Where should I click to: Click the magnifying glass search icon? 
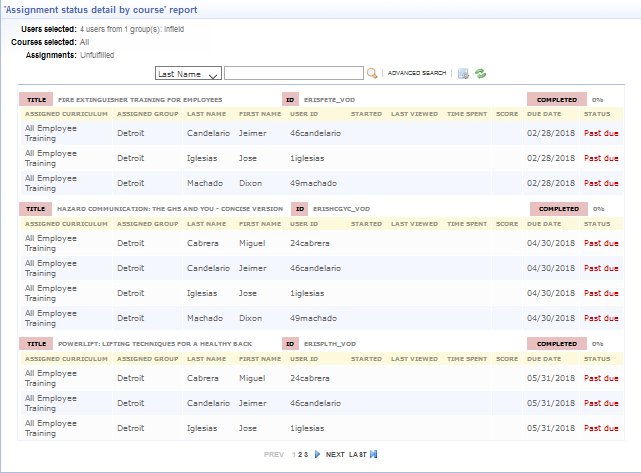coord(372,73)
